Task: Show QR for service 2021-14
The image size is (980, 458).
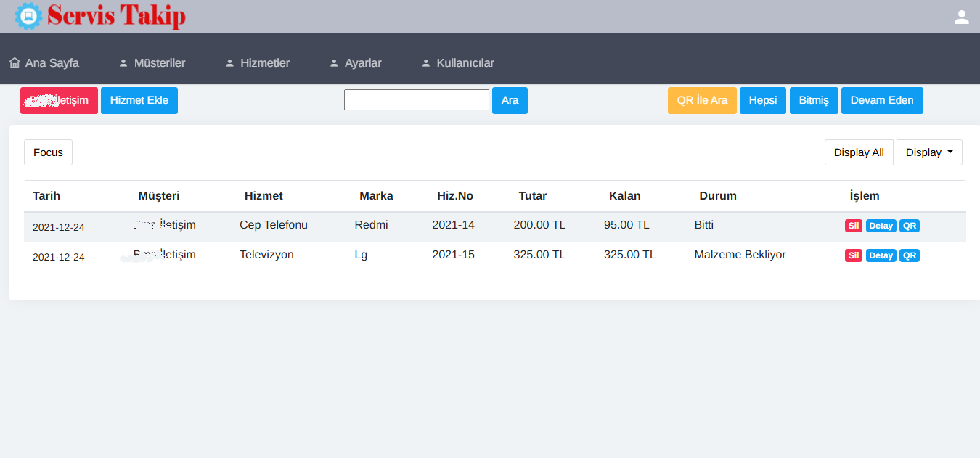Action: pyautogui.click(x=909, y=226)
